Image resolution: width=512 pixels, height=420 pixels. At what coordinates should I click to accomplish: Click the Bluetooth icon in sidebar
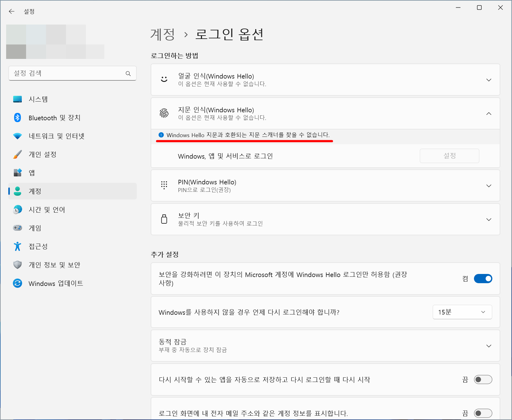(x=17, y=118)
